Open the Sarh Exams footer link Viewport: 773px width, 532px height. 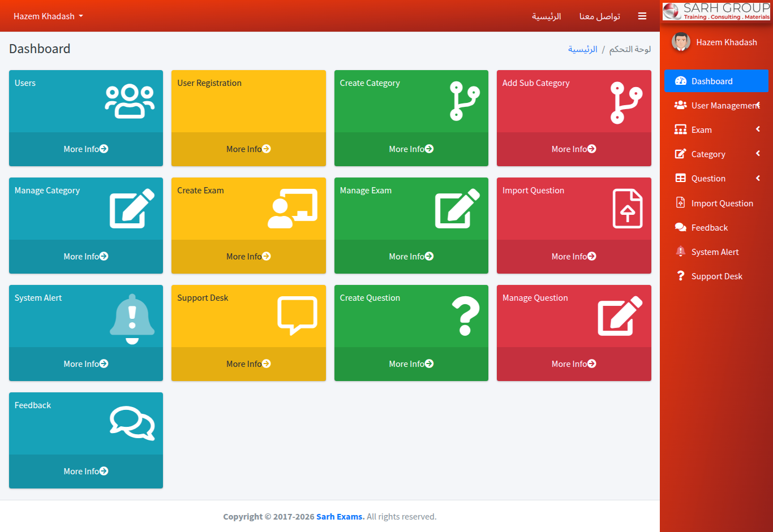pyautogui.click(x=340, y=517)
